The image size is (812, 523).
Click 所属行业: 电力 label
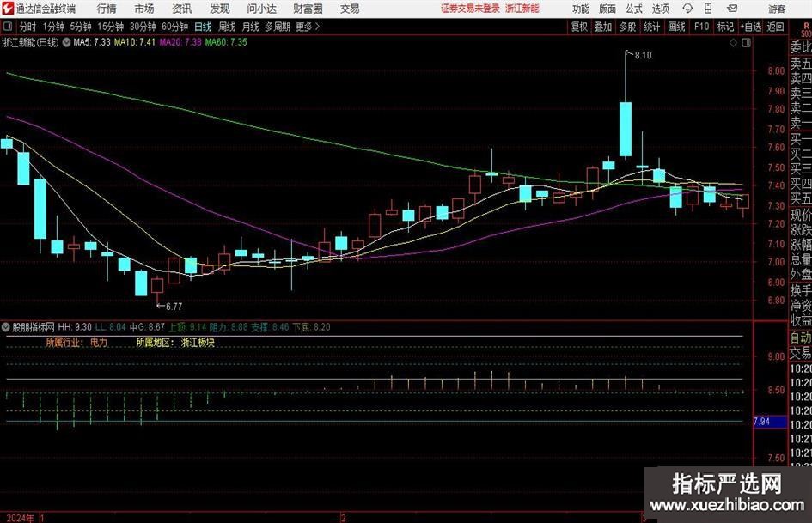[x=76, y=343]
